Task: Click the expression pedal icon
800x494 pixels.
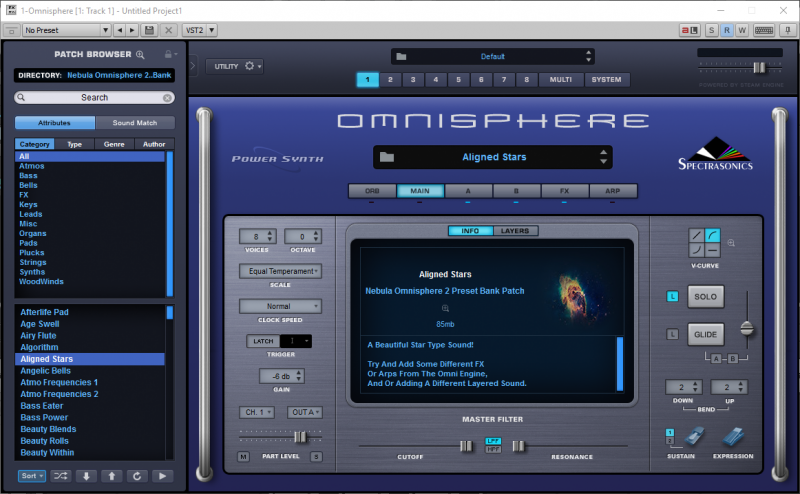Action: coord(733,437)
